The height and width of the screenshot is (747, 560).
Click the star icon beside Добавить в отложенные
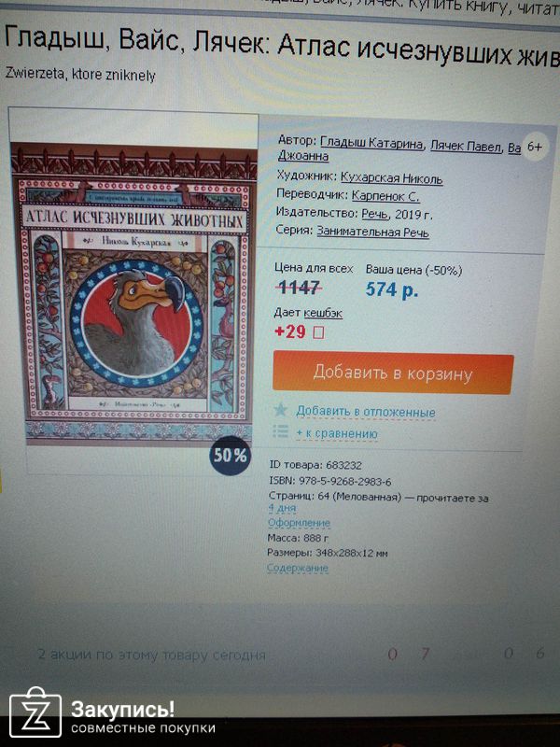(x=281, y=410)
